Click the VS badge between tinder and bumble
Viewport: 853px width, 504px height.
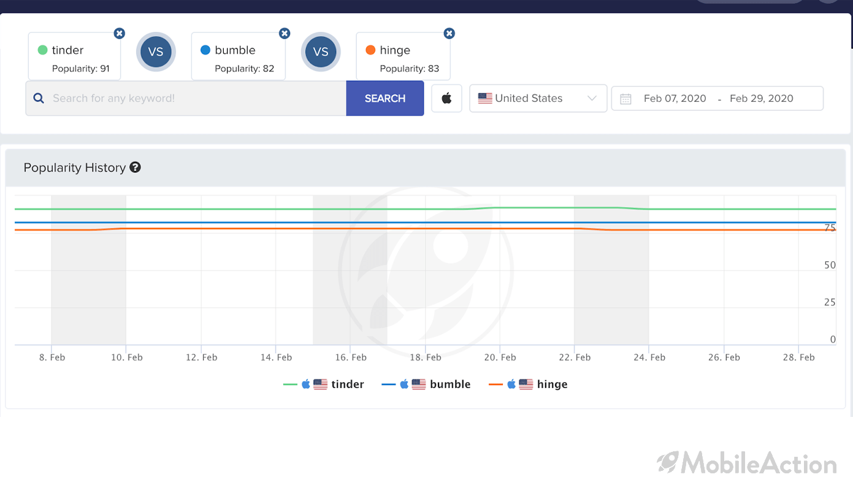pyautogui.click(x=156, y=52)
